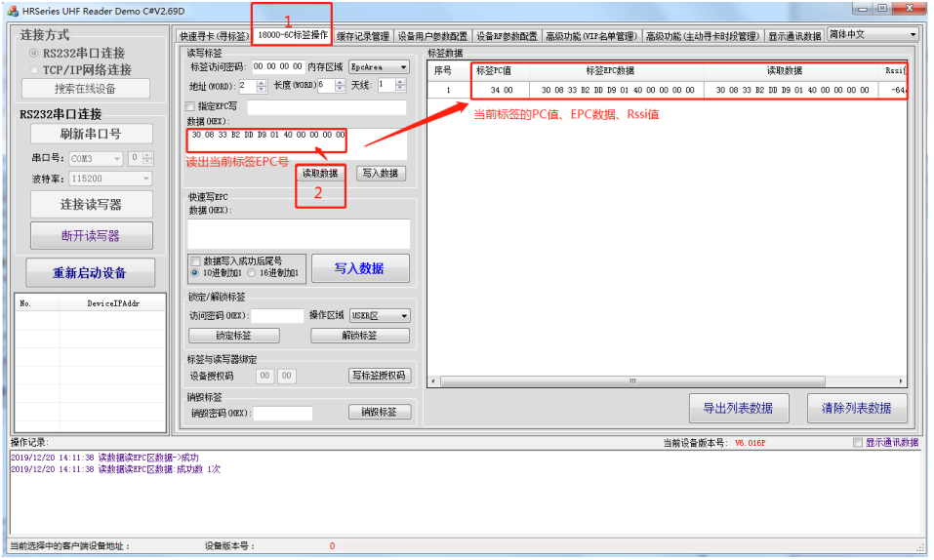Click the 读取数据 button
The width and height of the screenshot is (934, 560).
tap(320, 174)
